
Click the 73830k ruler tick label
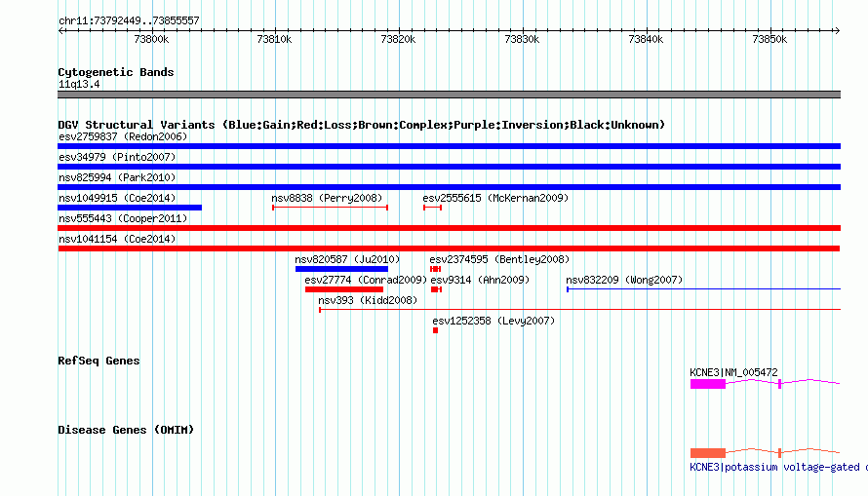click(x=522, y=39)
